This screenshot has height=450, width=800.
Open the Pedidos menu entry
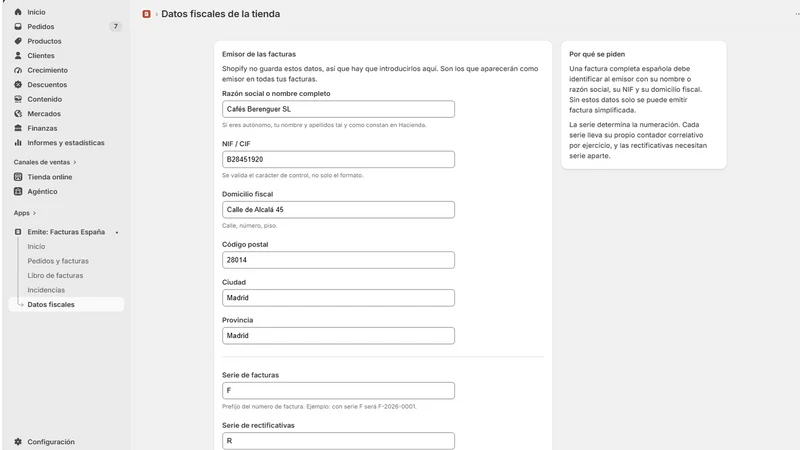coord(41,27)
